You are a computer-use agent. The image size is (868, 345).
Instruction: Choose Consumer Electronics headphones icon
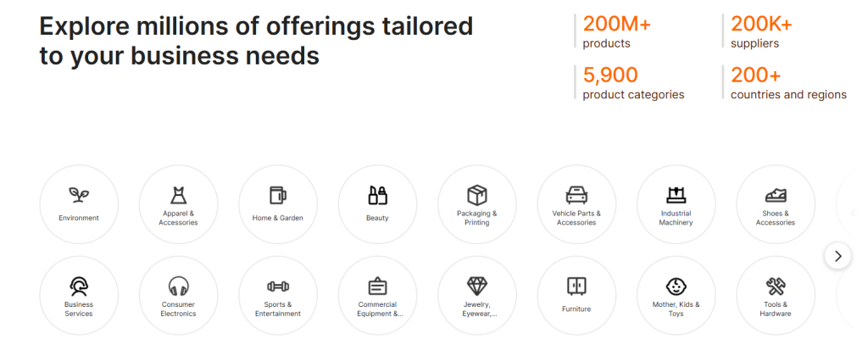point(178,287)
